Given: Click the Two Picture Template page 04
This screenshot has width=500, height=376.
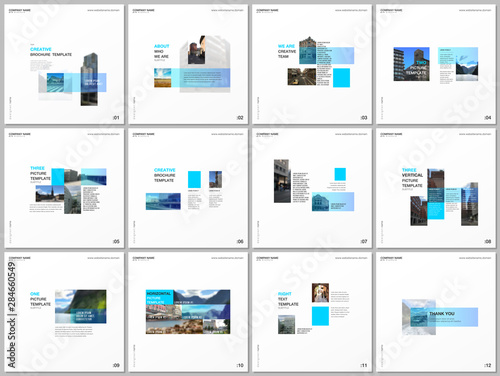Looking at the screenshot, I should pyautogui.click(x=436, y=64).
